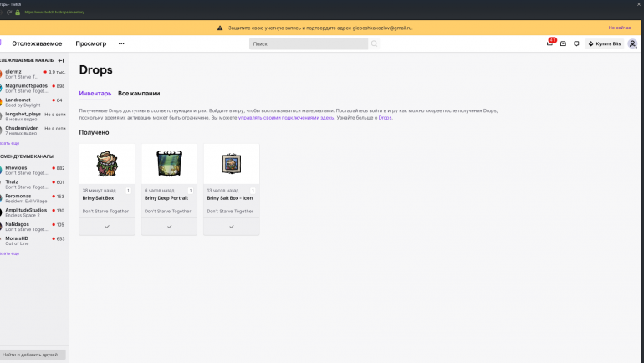Open the chat bubble icon in top bar

576,43
